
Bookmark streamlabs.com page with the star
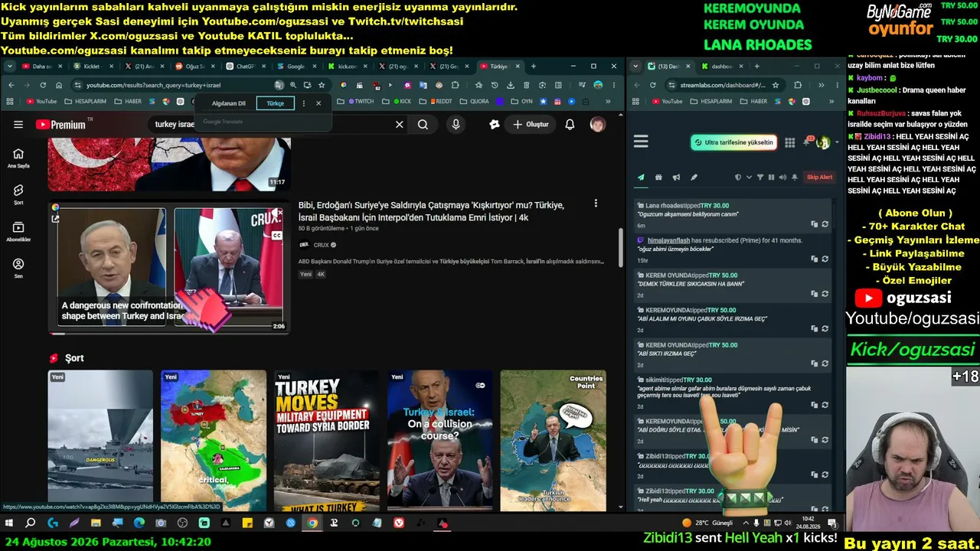point(776,85)
